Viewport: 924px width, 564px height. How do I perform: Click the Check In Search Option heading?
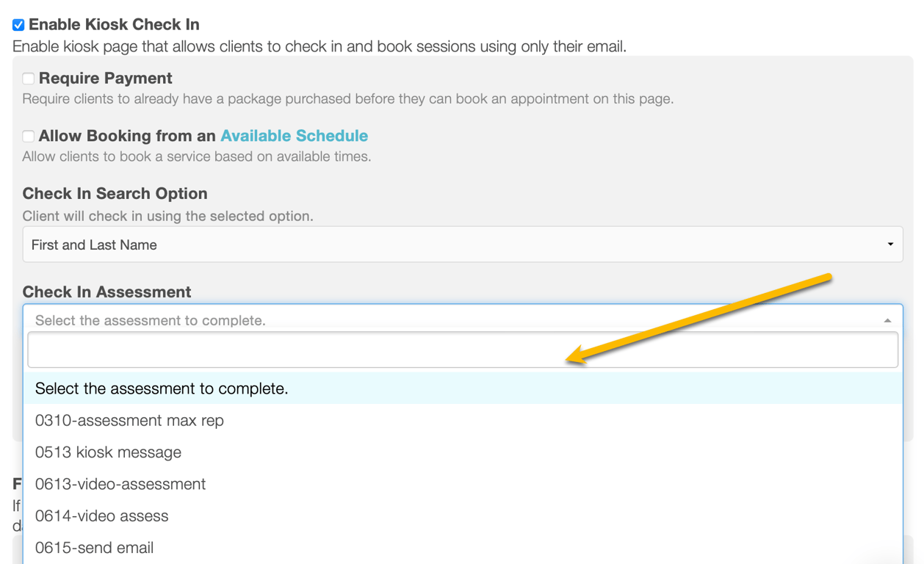[x=115, y=193]
